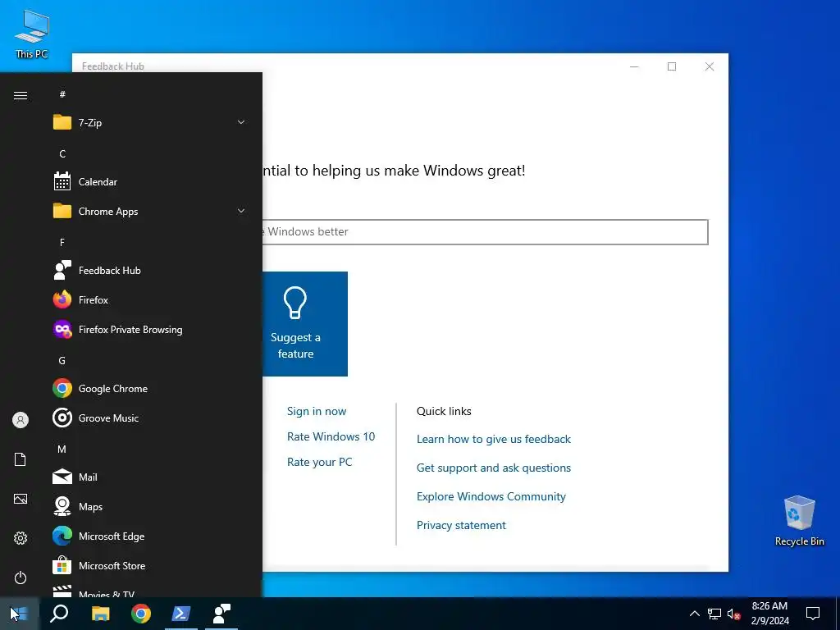
Task: Expand the Start menu hamburger button
Action: coord(21,95)
